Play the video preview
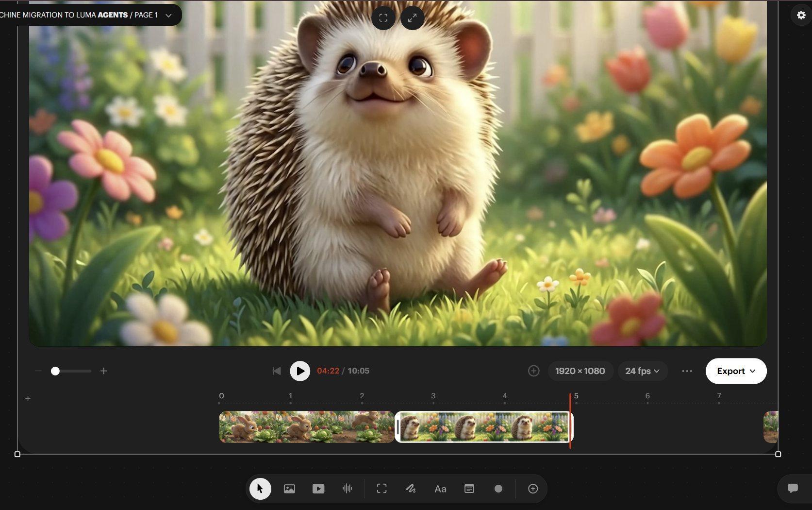 click(x=300, y=371)
